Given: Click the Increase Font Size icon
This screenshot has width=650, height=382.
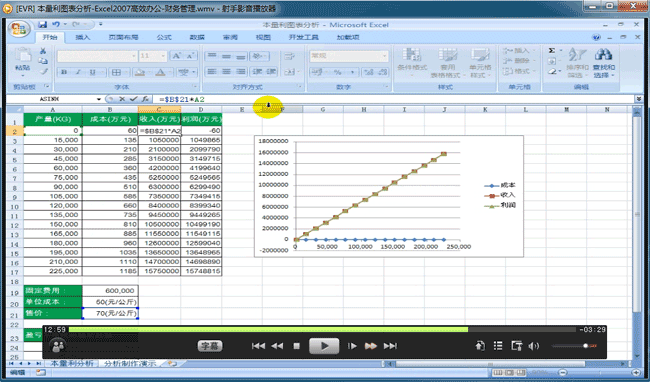Looking at the screenshot, I should [x=177, y=56].
